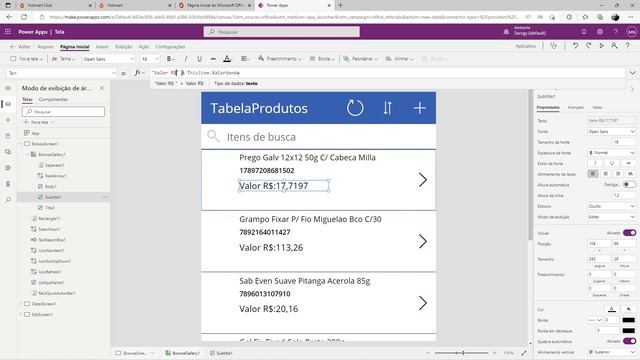Open the Inserir menu
This screenshot has width=640, height=360.
pos(102,47)
